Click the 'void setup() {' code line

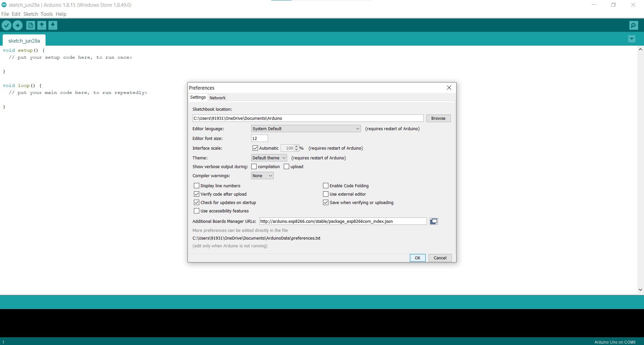[24, 50]
